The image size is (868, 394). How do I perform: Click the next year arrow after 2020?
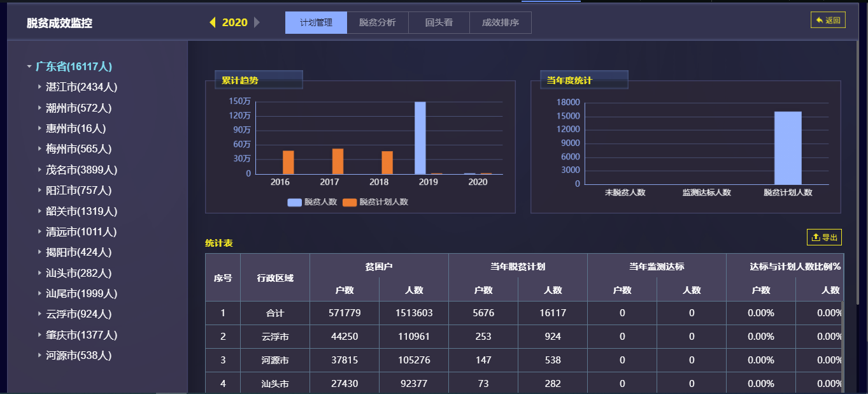257,23
